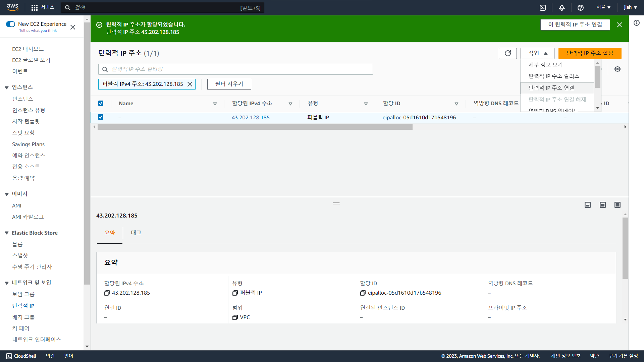
Task: Click the help question mark icon
Action: [x=581, y=8]
